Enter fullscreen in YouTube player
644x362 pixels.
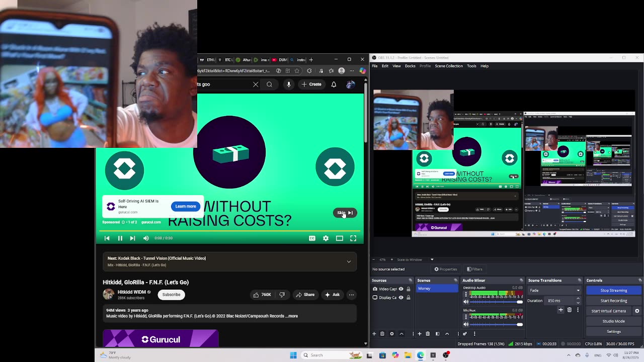point(353,238)
